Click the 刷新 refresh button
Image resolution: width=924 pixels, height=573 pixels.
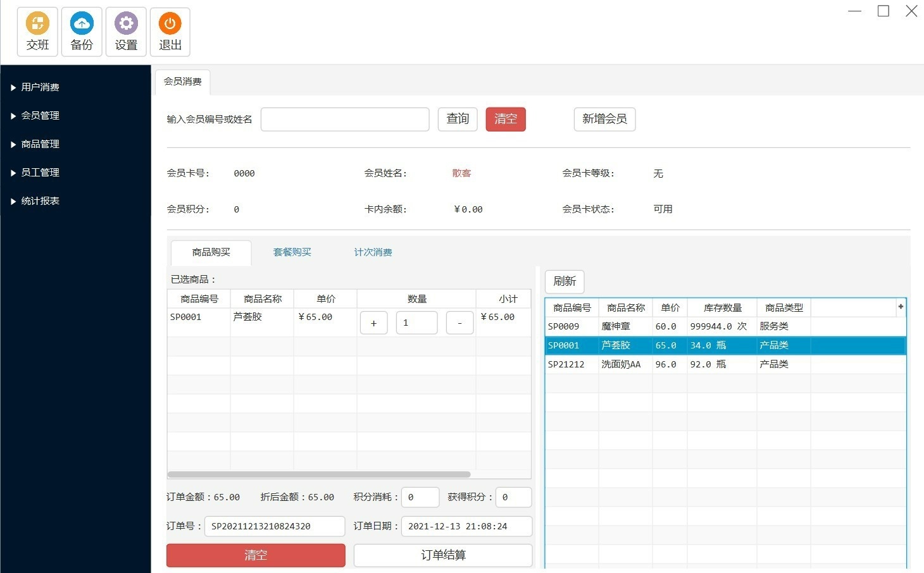564,281
